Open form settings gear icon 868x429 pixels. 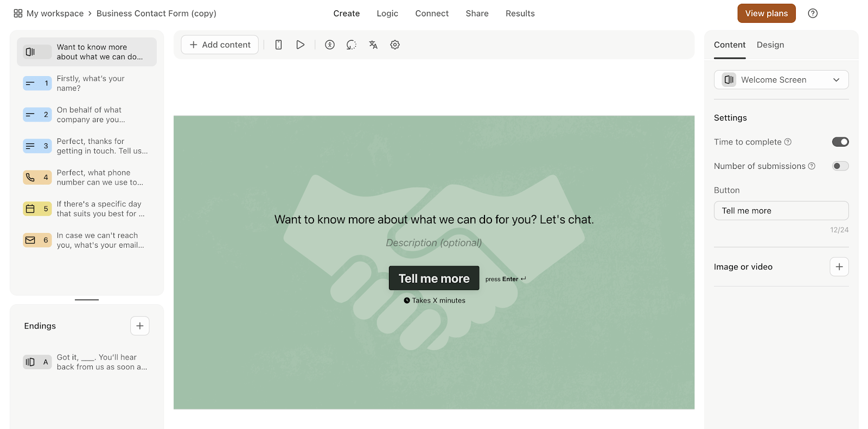tap(395, 45)
